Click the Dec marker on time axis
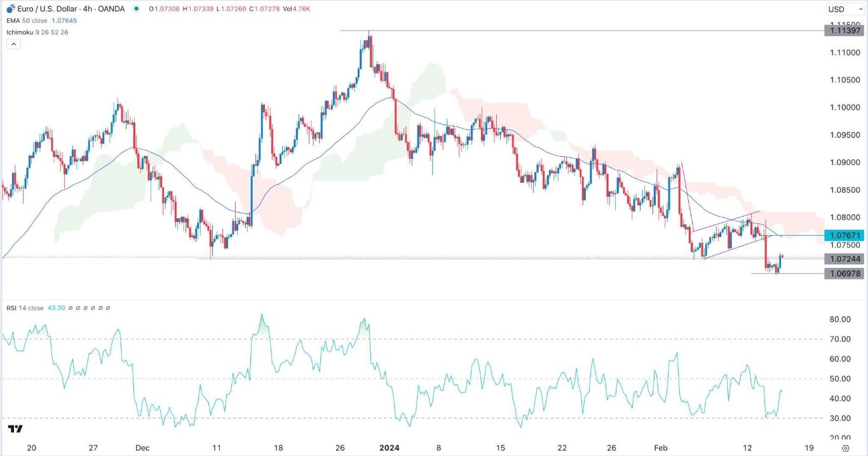The width and height of the screenshot is (868, 456). point(142,447)
